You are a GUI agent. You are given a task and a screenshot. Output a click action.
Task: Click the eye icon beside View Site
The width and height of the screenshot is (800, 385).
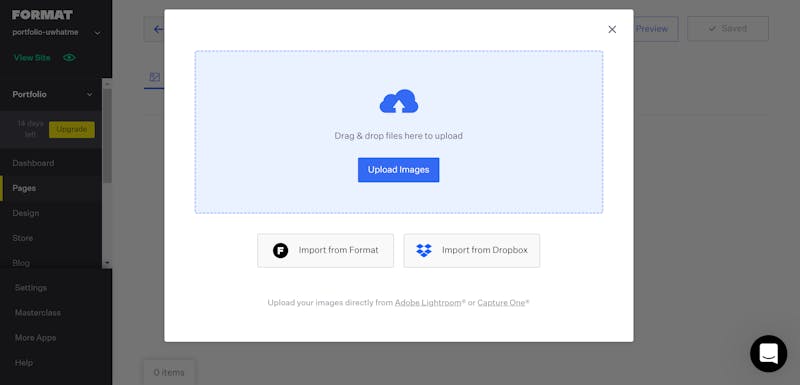[x=69, y=58]
